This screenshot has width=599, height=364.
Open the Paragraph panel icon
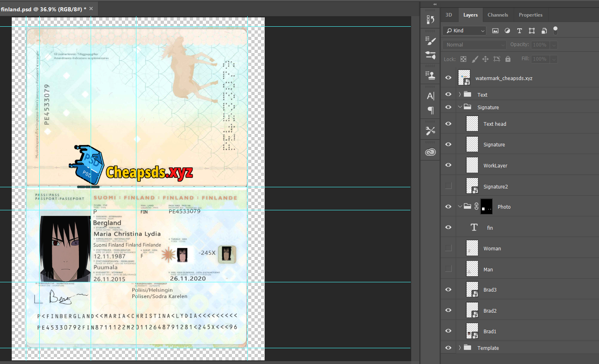tap(430, 110)
